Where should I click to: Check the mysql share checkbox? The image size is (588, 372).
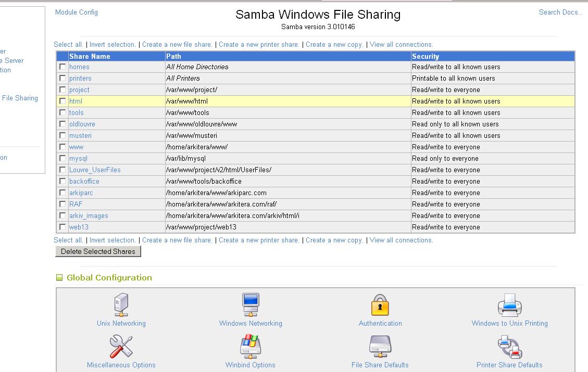click(62, 158)
